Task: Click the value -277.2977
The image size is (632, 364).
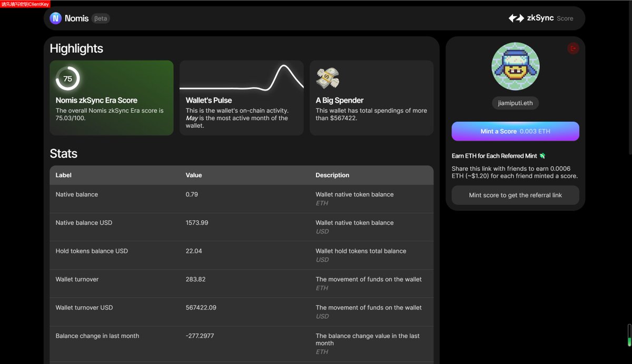Action: (x=200, y=336)
